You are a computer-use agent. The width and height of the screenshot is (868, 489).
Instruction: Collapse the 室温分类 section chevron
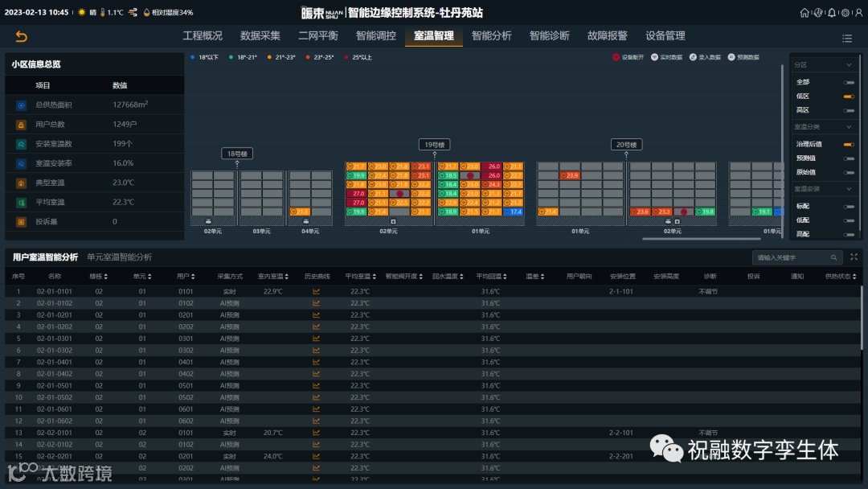849,127
